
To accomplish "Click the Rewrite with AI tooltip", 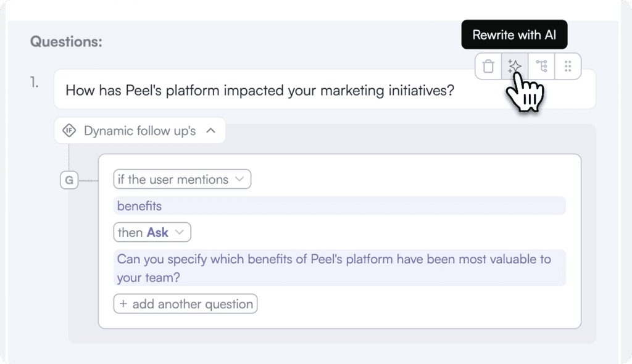I will [514, 35].
